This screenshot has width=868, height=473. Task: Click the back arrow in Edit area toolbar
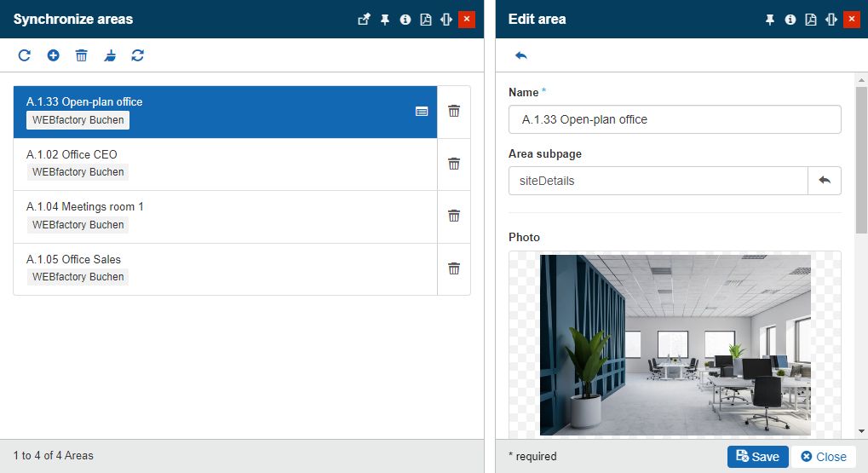pyautogui.click(x=521, y=55)
